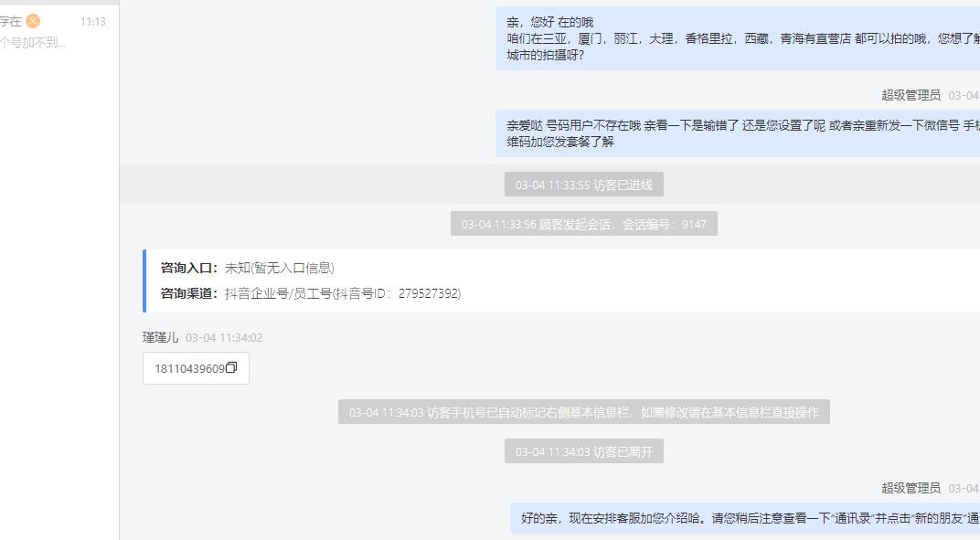Click the 11:13 timestamp in the conversation list
980x540 pixels.
coord(93,22)
